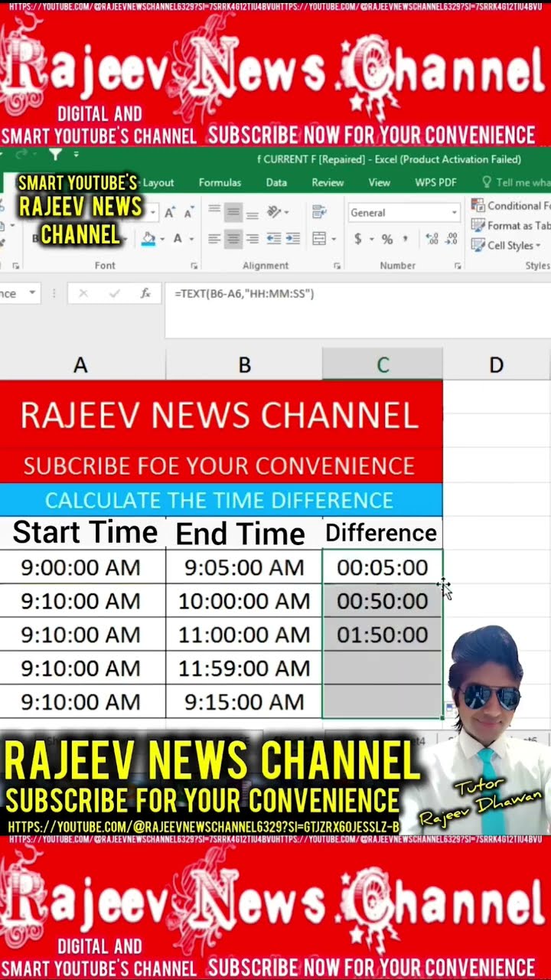551x980 pixels.
Task: Align text left in cell
Action: click(x=215, y=238)
